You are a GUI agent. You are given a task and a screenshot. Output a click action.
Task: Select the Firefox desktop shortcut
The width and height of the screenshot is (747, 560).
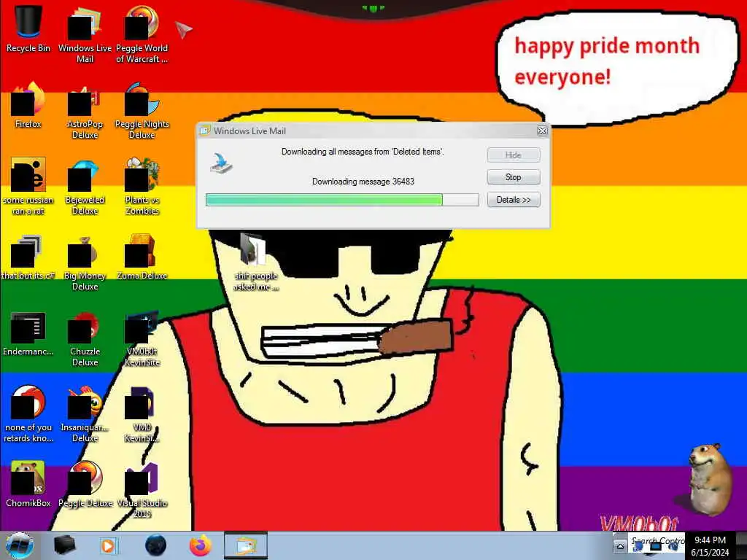pos(28,105)
